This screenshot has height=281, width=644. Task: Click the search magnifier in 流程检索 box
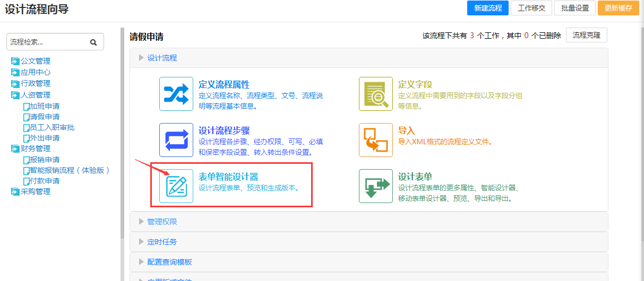tap(93, 42)
